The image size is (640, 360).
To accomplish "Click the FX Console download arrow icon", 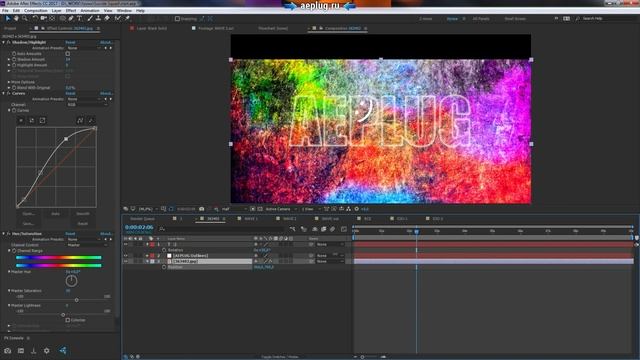I will click(33, 351).
